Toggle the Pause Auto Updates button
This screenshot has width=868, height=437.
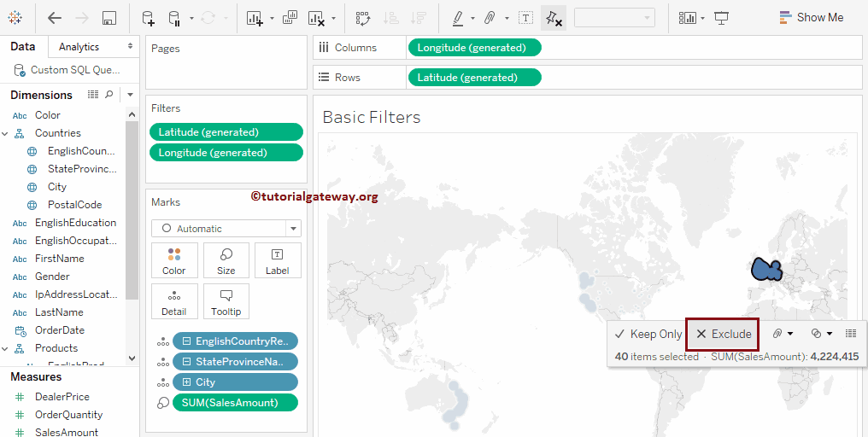tap(174, 18)
